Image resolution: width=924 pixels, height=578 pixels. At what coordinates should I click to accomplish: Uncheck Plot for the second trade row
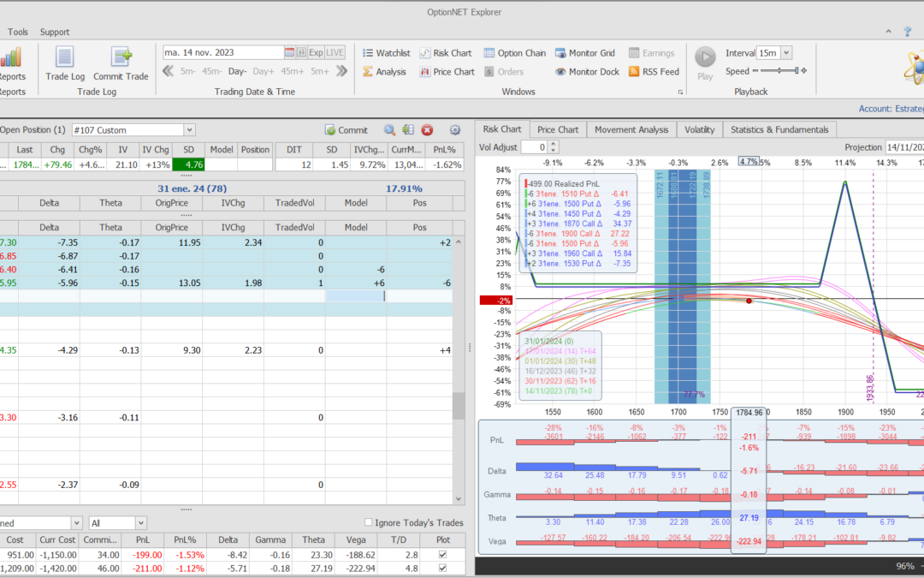pos(441,568)
